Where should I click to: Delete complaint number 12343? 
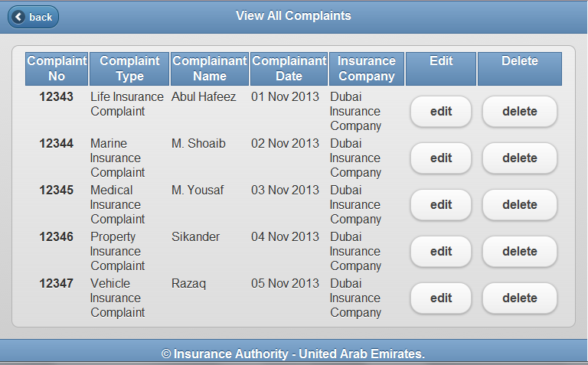click(x=520, y=112)
